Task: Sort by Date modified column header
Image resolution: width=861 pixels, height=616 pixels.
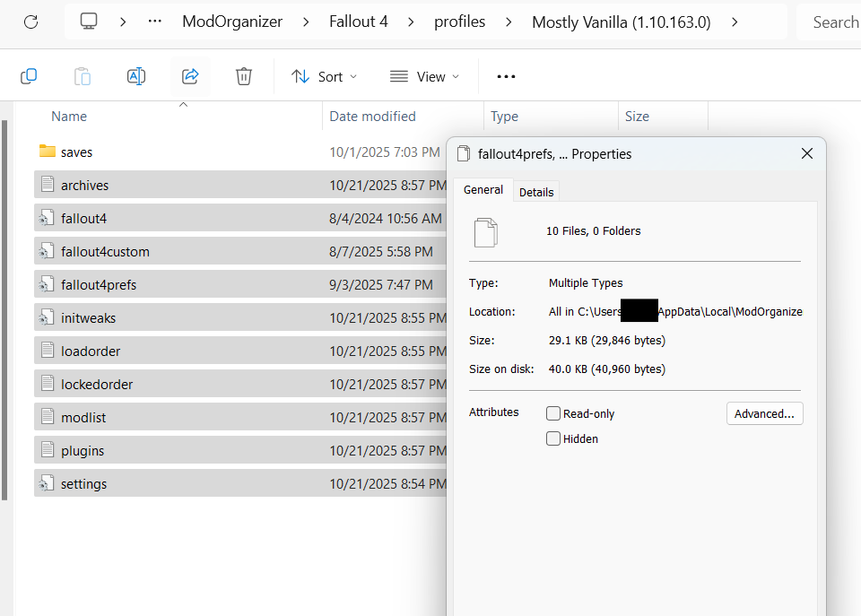Action: coord(372,117)
